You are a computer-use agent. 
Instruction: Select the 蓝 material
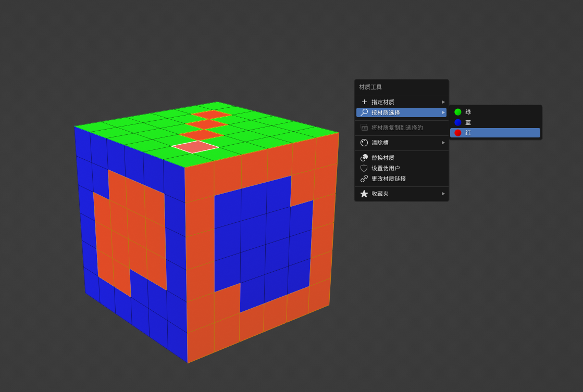(495, 122)
